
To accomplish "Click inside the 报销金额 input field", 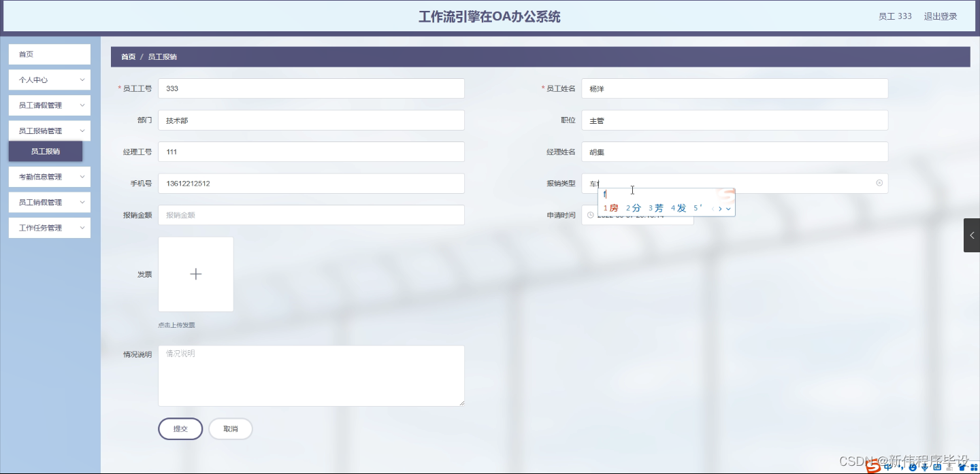I will [311, 214].
